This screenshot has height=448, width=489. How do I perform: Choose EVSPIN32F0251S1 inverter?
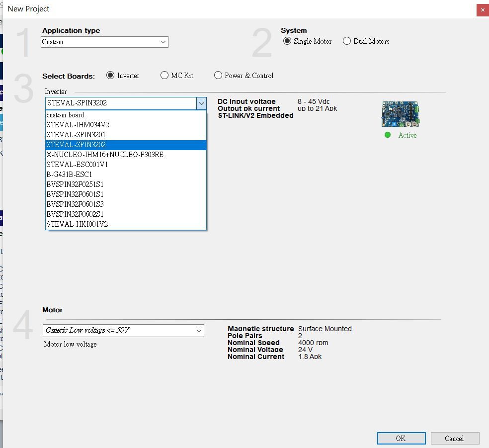126,184
